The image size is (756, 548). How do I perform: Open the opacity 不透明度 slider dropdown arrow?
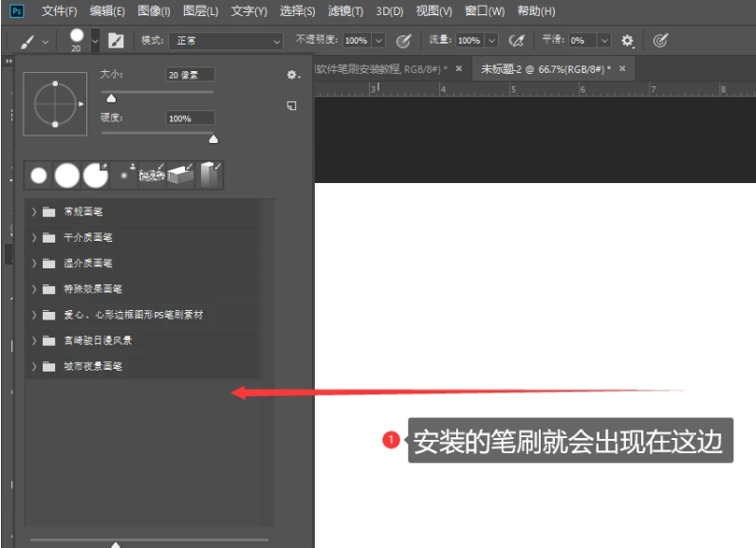[379, 41]
